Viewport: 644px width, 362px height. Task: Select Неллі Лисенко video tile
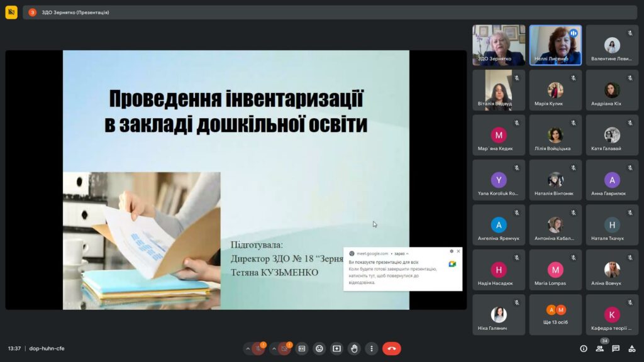click(x=555, y=45)
